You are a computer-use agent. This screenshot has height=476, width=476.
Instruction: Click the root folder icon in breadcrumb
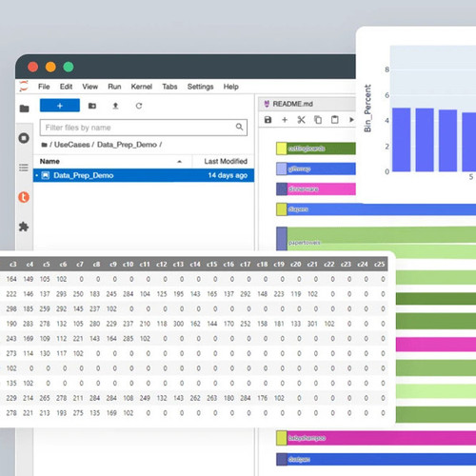pos(44,145)
